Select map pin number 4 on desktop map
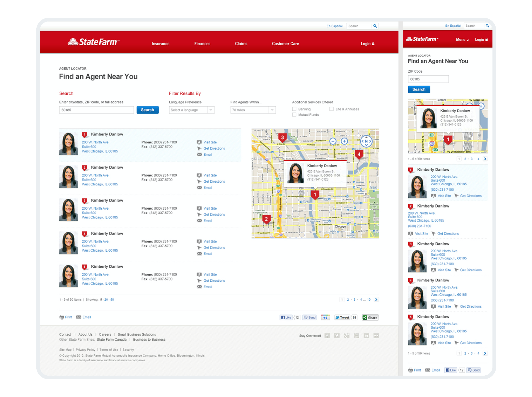Viewport: 532px width, 397px height. pyautogui.click(x=359, y=155)
